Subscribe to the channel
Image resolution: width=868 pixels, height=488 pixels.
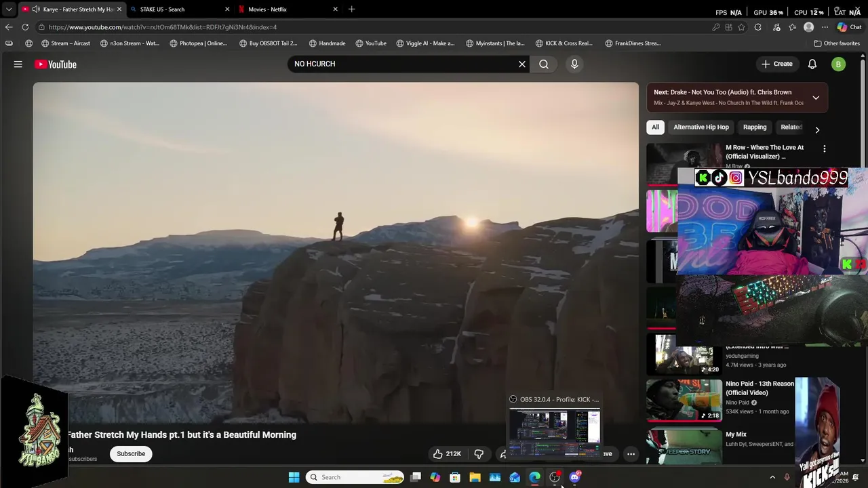pos(131,453)
